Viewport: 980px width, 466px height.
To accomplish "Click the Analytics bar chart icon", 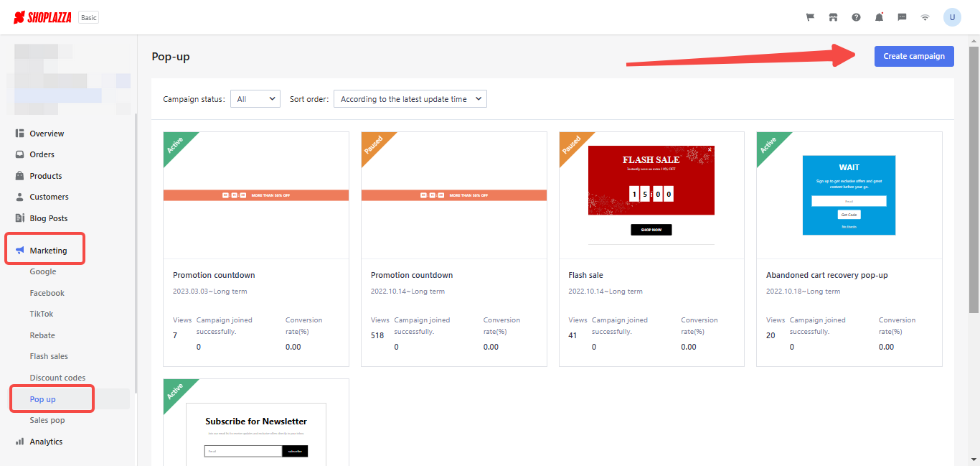I will (x=20, y=442).
